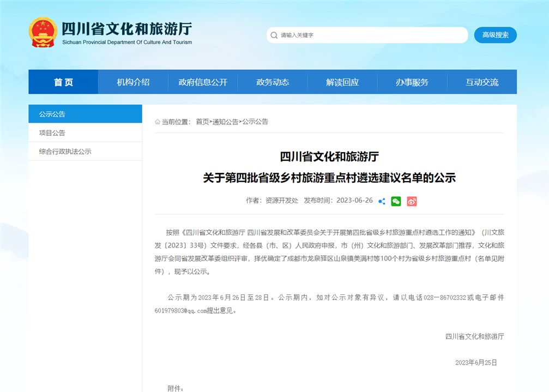Click 首页 breadcrumb link
549x392 pixels.
[x=202, y=122]
